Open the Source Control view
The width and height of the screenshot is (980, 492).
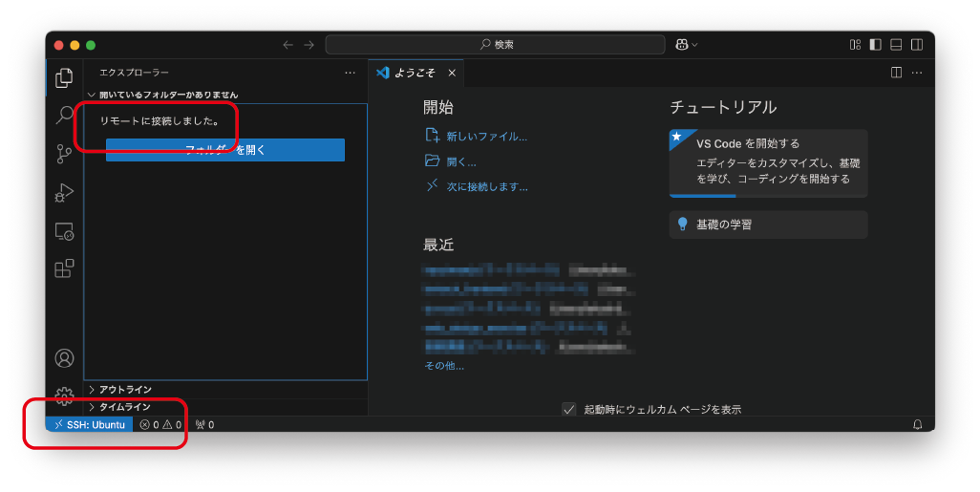coord(64,154)
